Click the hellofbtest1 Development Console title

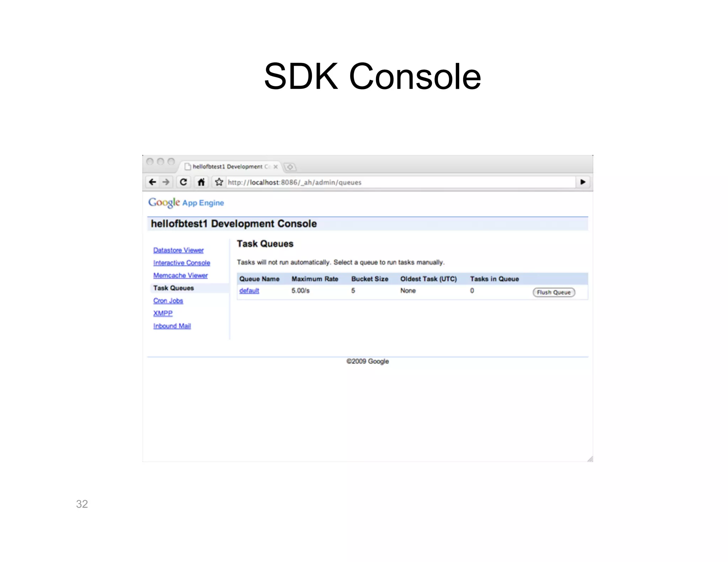coord(234,224)
